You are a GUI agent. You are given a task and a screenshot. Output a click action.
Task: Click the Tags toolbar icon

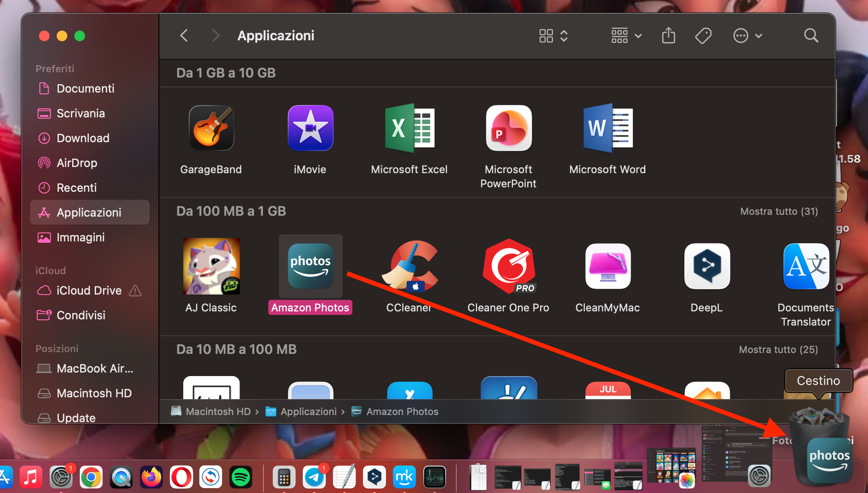click(703, 35)
